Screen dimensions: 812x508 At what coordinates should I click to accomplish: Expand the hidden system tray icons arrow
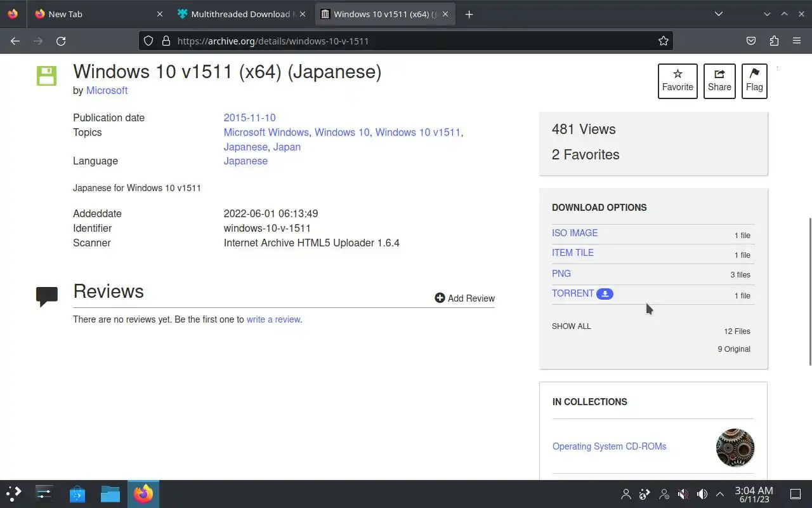click(x=720, y=493)
